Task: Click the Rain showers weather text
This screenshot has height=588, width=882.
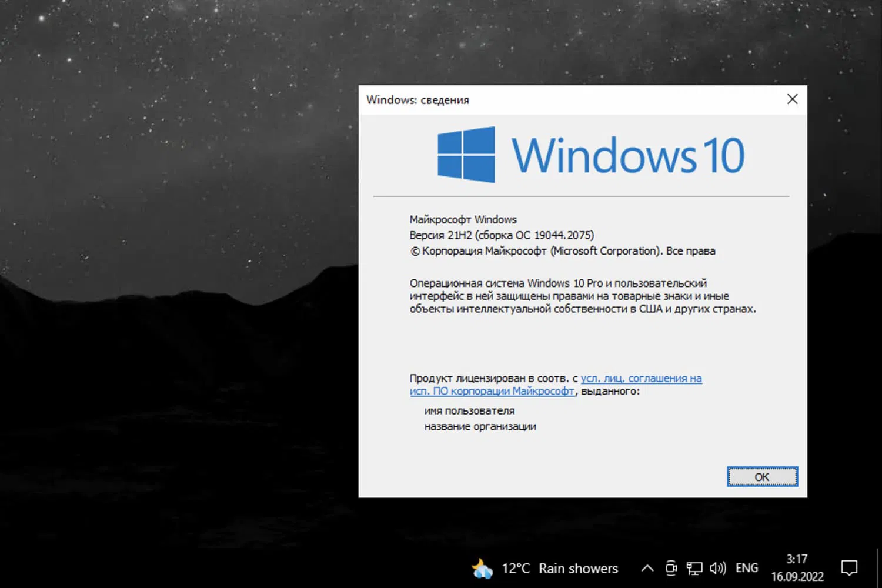Action: pyautogui.click(x=578, y=568)
